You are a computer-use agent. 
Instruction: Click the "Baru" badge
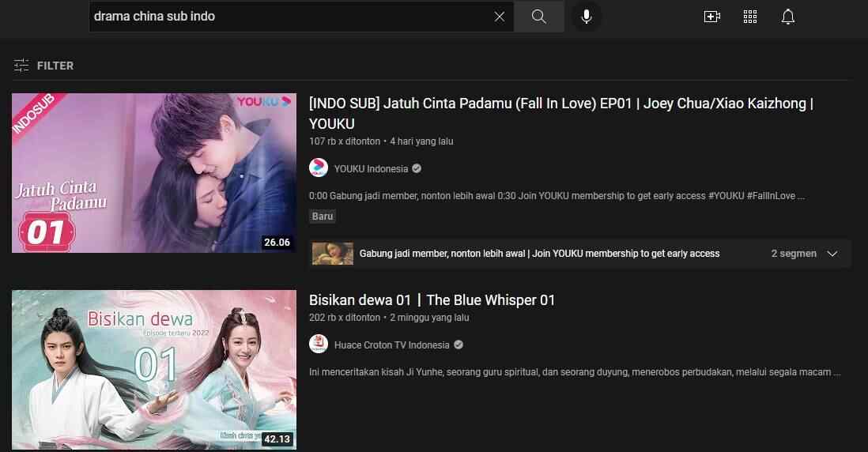pyautogui.click(x=323, y=217)
